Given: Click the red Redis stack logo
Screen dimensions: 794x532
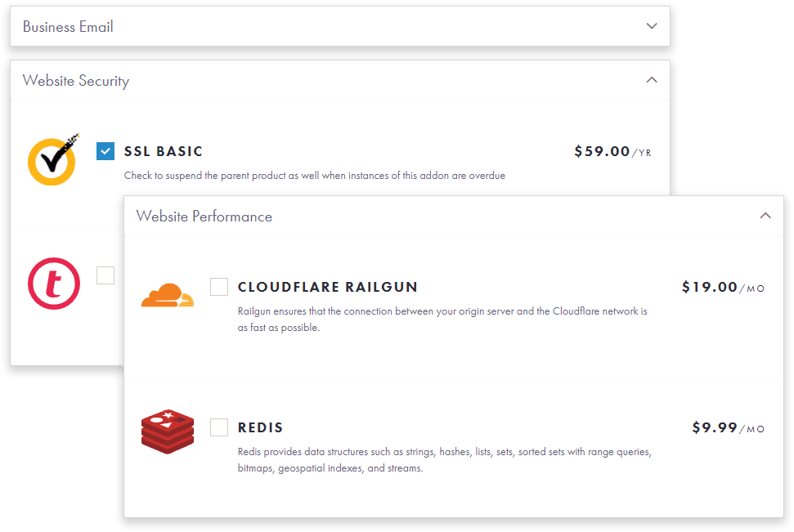Looking at the screenshot, I should [x=168, y=431].
